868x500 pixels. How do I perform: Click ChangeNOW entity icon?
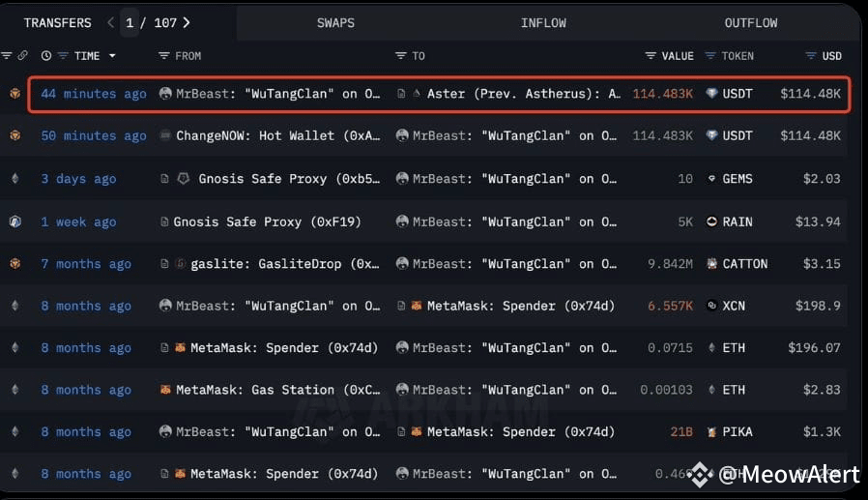click(165, 135)
